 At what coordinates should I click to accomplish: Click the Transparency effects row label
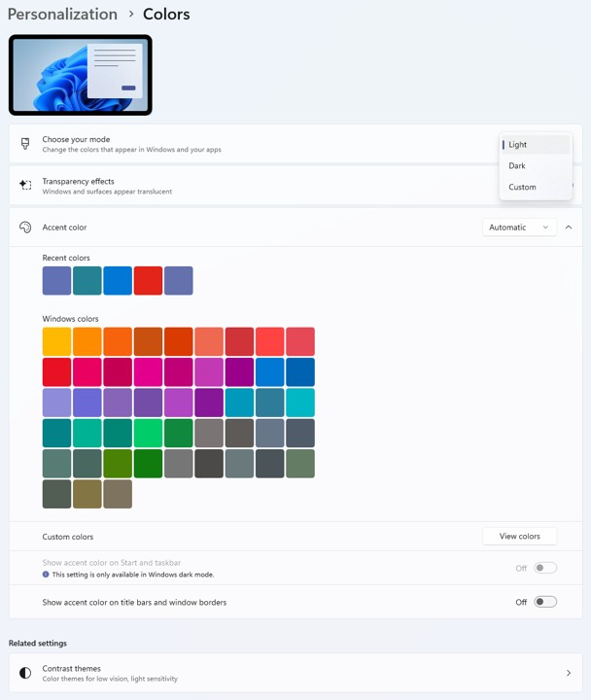tap(78, 181)
